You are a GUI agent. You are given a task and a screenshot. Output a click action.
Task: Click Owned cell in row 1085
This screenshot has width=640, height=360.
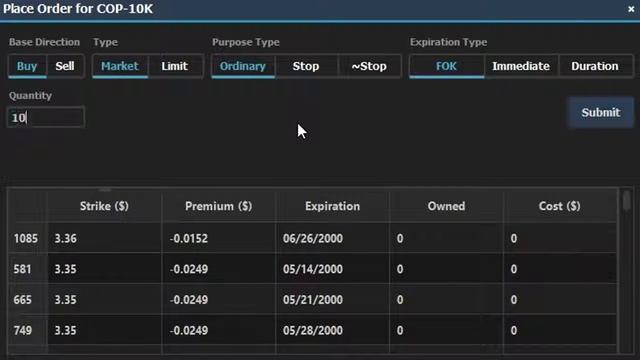point(446,238)
